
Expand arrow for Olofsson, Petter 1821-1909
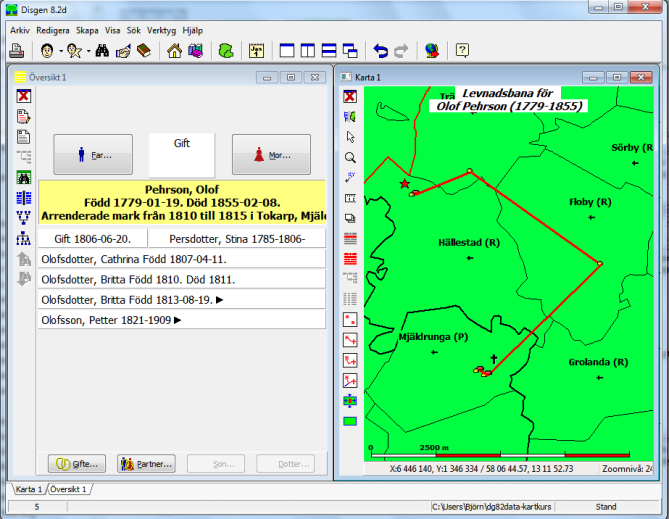178,320
